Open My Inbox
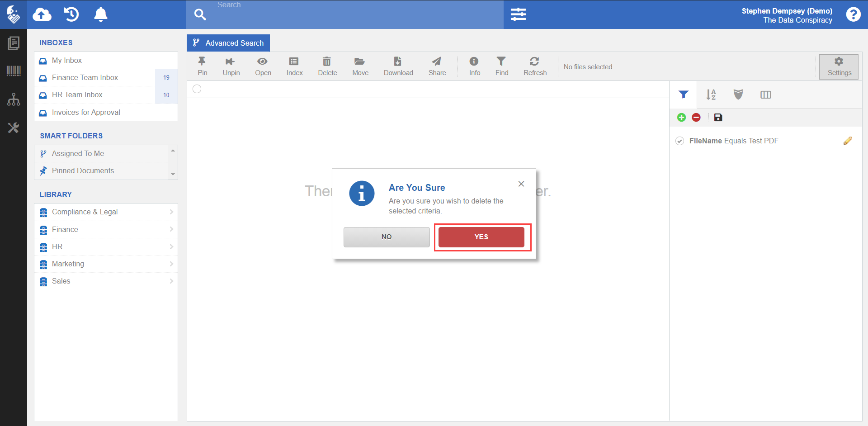The image size is (868, 426). (106, 61)
